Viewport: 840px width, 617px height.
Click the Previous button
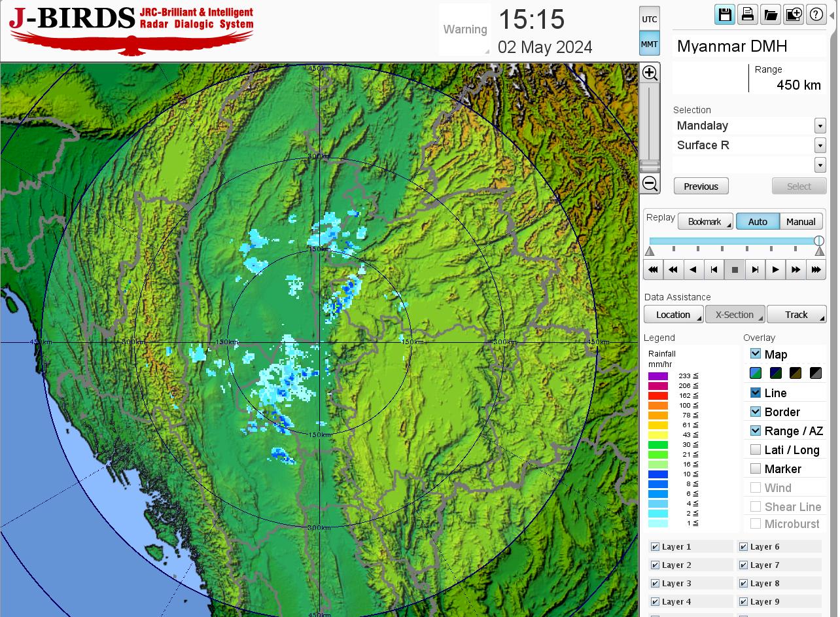701,186
